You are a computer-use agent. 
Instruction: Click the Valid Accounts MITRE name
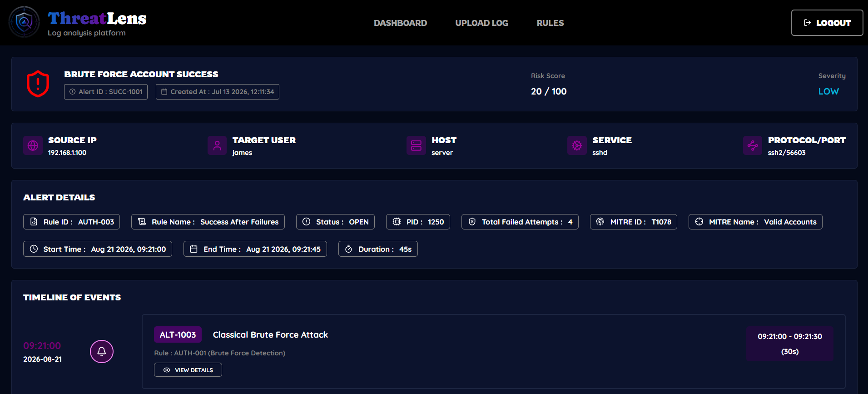[x=790, y=222]
